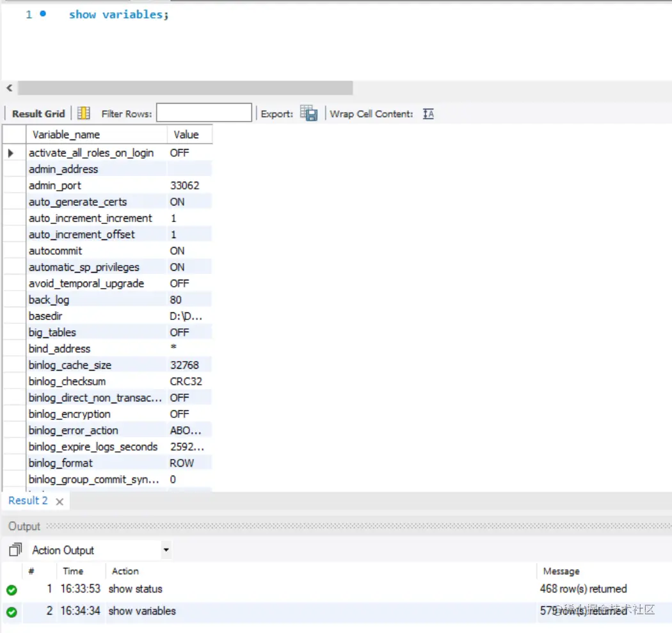Click the Message column header in output

pos(561,571)
